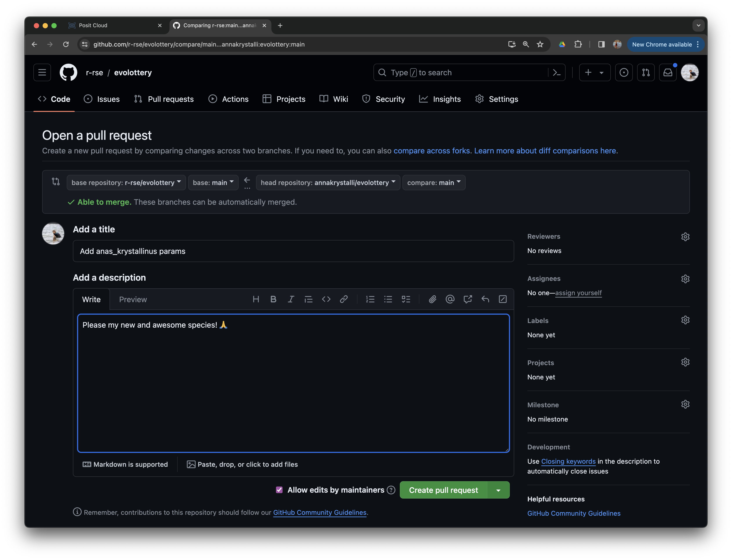Reload the page with the browser refresh button
The height and width of the screenshot is (560, 732).
[66, 44]
